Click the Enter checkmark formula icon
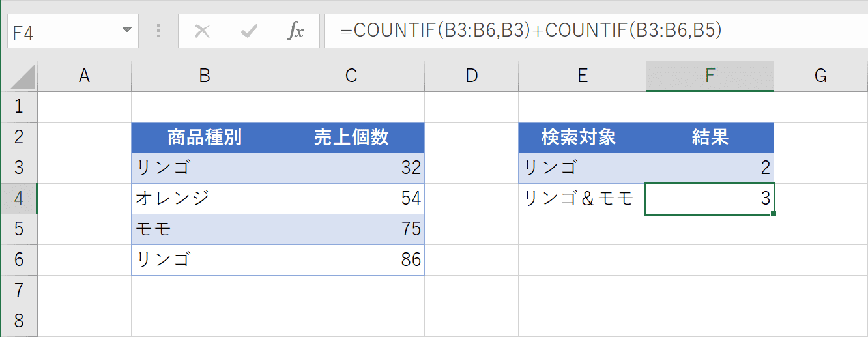The image size is (868, 337). coord(249,31)
